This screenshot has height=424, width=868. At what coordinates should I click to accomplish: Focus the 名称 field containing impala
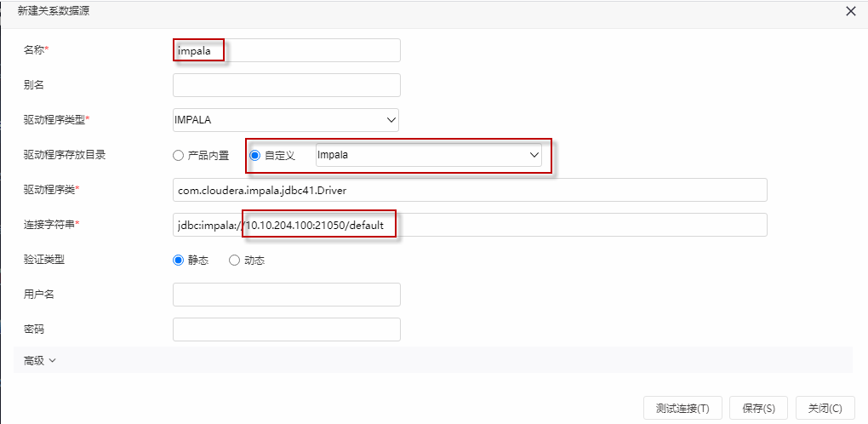coord(287,50)
